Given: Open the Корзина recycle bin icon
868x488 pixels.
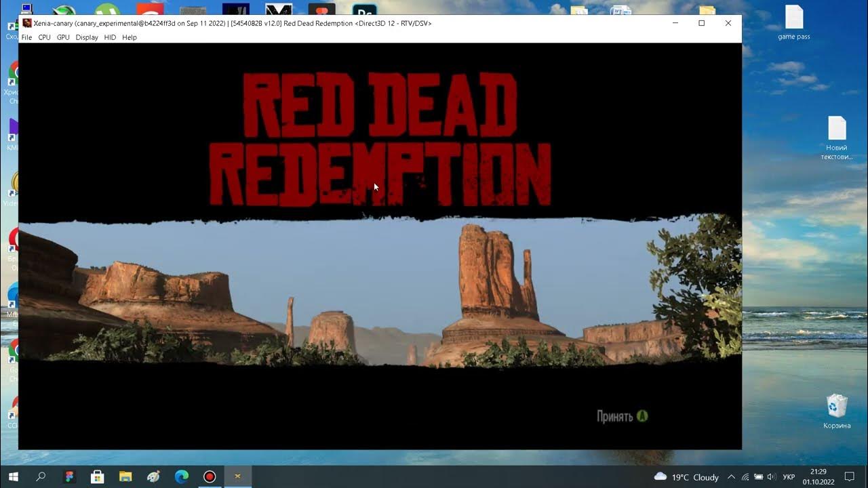Looking at the screenshot, I should click(837, 411).
